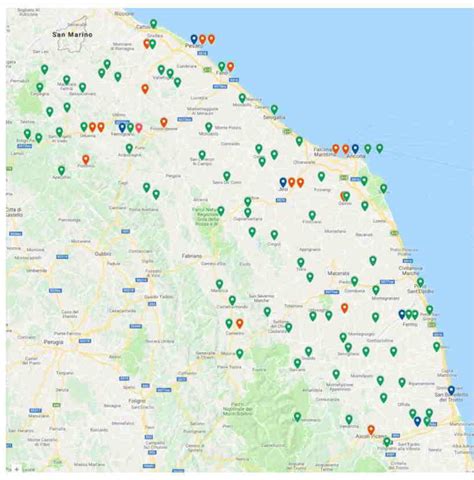Click the Fabriano city label
Viewport: 474px width, 480px height.
coord(192,256)
